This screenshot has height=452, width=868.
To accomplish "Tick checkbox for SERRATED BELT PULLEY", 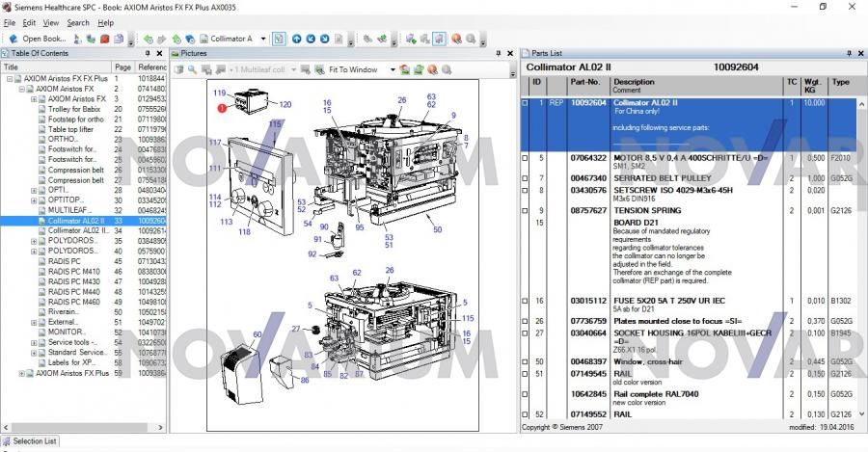I will click(526, 178).
